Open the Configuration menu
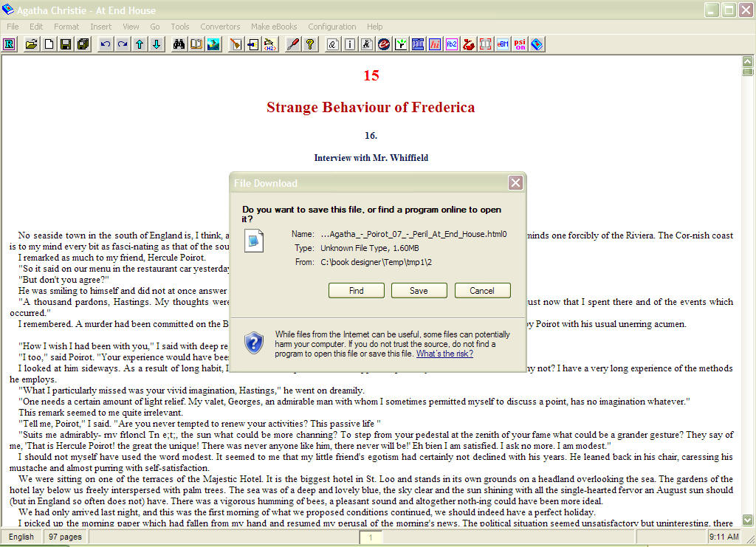Viewport: 756px width, 547px height. click(x=332, y=27)
